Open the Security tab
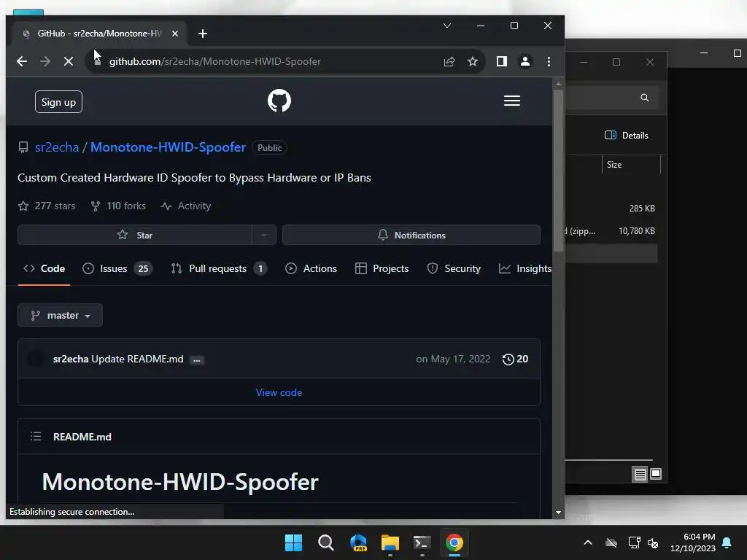The height and width of the screenshot is (560, 747). (x=454, y=268)
